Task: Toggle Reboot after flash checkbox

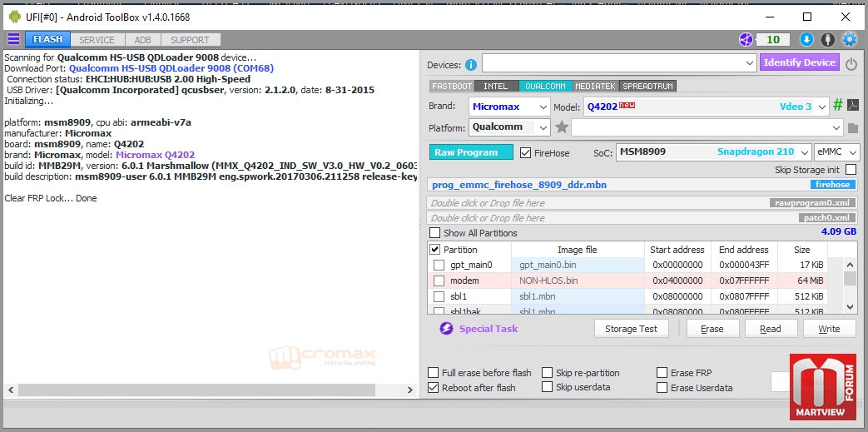Action: pyautogui.click(x=434, y=388)
